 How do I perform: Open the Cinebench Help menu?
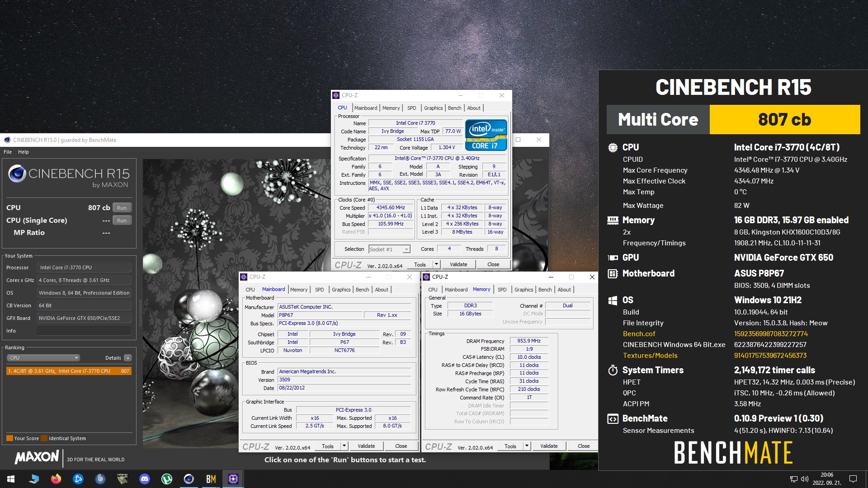24,152
